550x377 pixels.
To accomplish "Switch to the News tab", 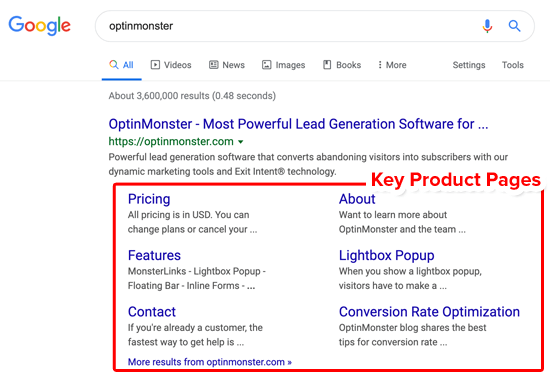I will (227, 65).
